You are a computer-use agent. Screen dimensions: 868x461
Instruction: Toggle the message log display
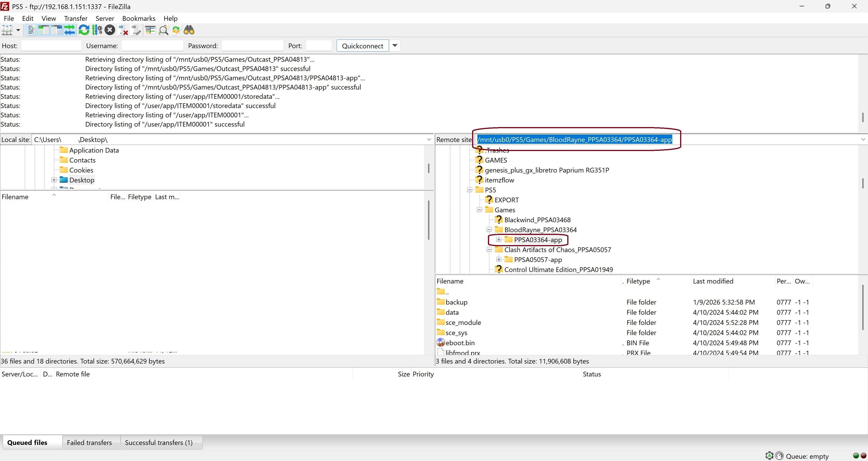click(x=31, y=30)
